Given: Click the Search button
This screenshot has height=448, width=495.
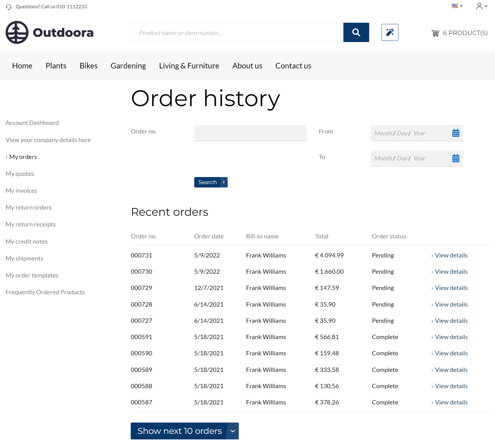Looking at the screenshot, I should coord(211,182).
